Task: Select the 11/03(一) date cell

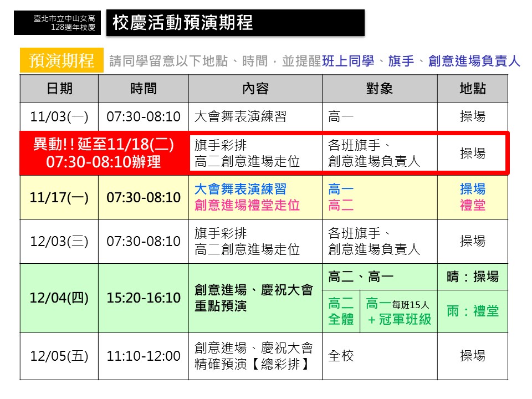Action: (59, 117)
